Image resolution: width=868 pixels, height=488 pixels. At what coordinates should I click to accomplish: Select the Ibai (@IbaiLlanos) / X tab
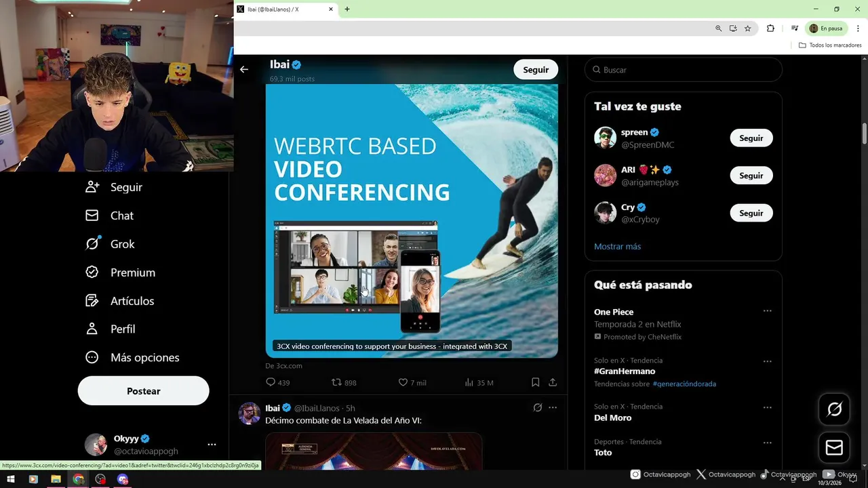click(285, 9)
